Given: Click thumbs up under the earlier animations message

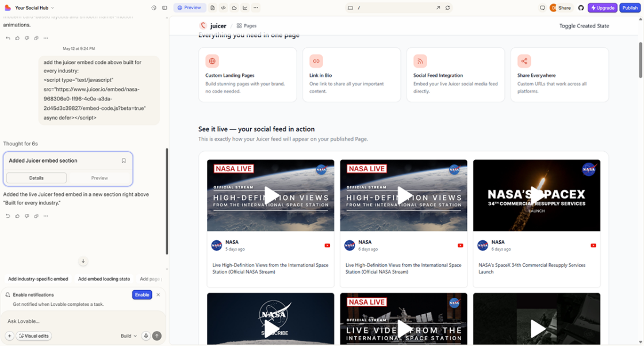Looking at the screenshot, I should [17, 38].
